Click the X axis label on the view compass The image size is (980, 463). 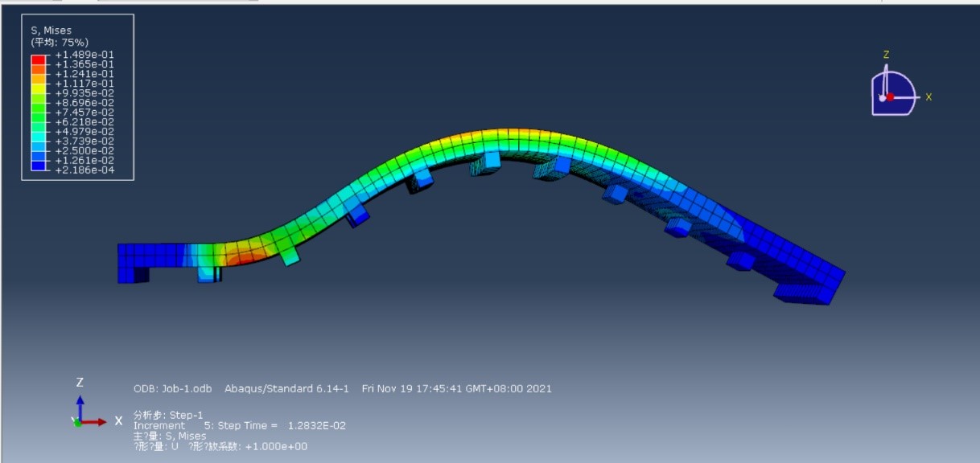(x=929, y=96)
